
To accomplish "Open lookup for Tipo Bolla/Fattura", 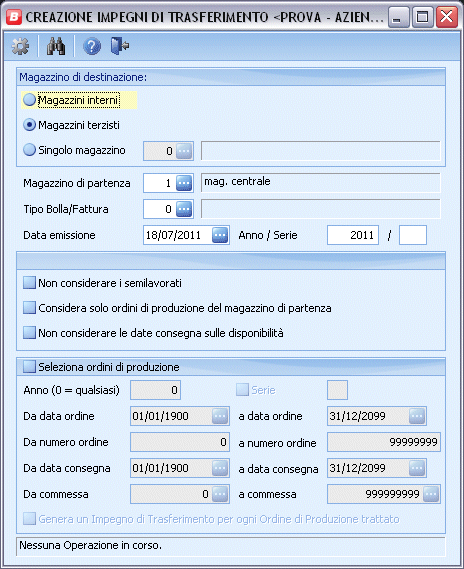I will point(184,209).
